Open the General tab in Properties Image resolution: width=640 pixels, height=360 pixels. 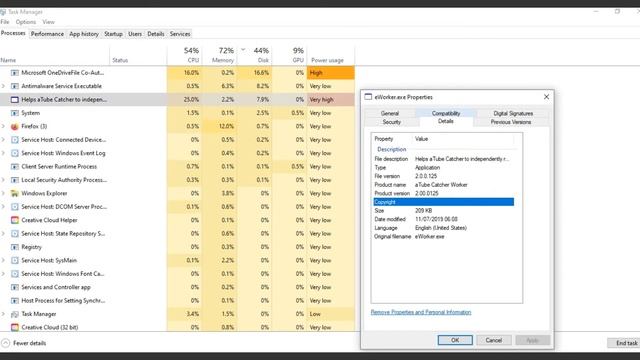pos(390,113)
